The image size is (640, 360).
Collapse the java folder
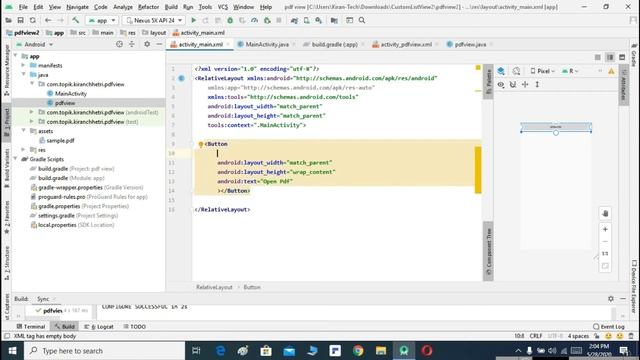[23, 75]
